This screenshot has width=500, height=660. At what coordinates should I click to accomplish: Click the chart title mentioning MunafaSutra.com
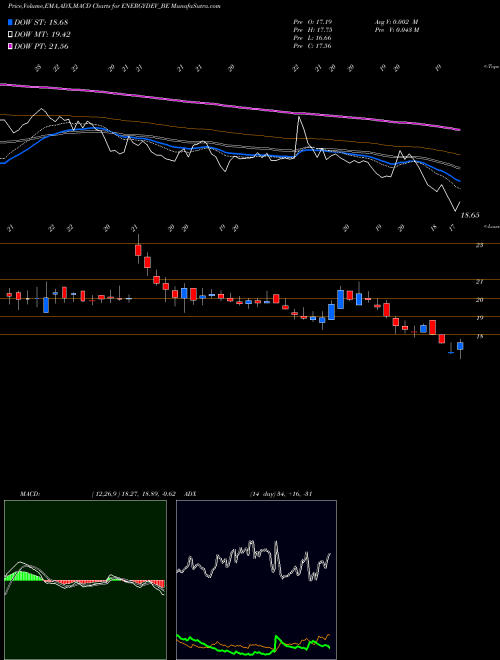[x=114, y=6]
